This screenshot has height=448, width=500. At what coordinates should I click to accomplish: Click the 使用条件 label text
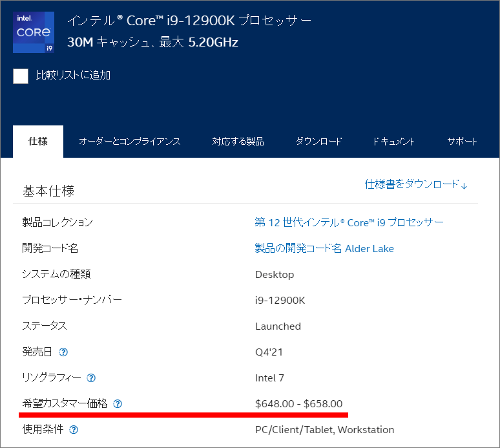click(43, 429)
